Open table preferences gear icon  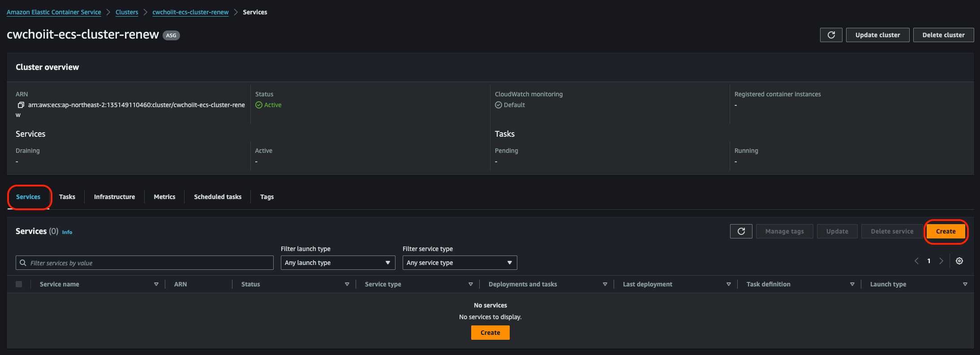[959, 261]
